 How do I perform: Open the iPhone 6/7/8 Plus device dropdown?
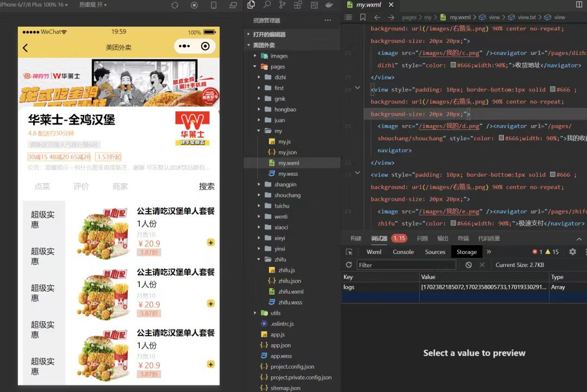click(35, 4)
